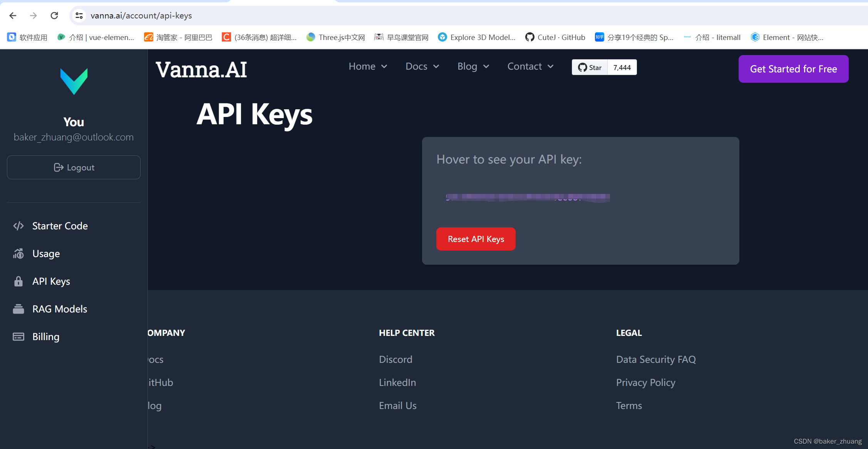Reload the page with browser refresh icon
The width and height of the screenshot is (868, 449).
click(x=54, y=15)
